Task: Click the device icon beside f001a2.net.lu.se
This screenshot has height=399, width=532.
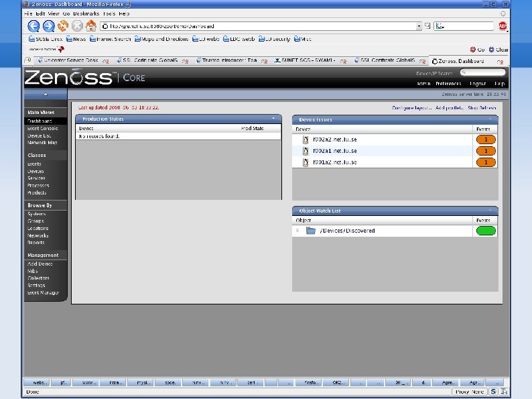Action: click(x=306, y=162)
